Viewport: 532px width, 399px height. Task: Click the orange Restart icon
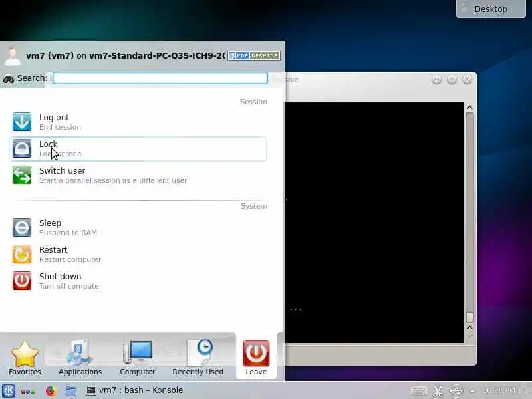22,254
